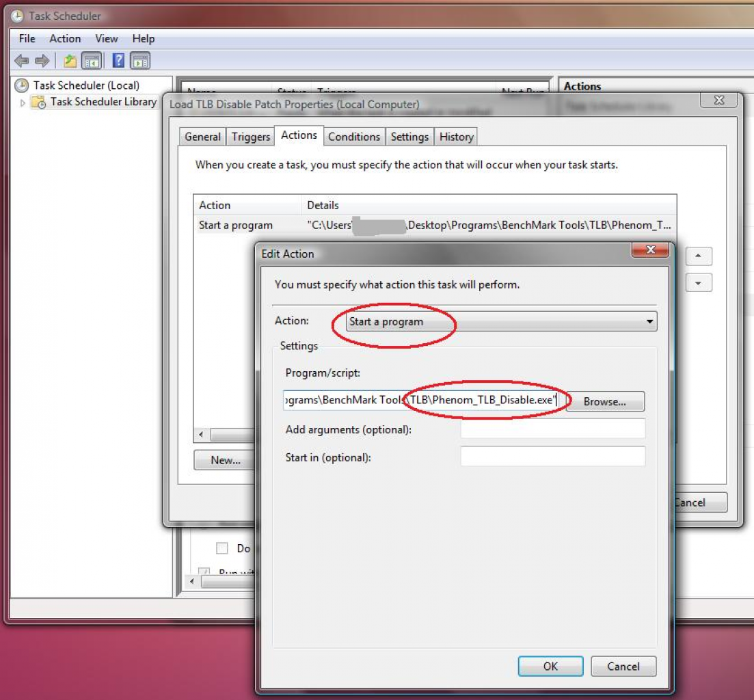Click Cancel in Edit Action dialog
Image resolution: width=754 pixels, height=700 pixels.
(x=623, y=667)
